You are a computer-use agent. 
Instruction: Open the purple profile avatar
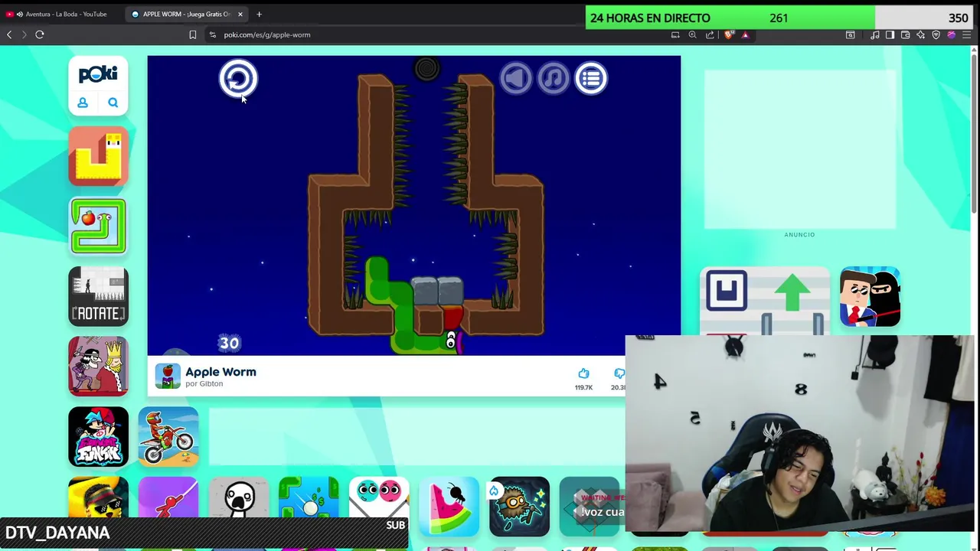(x=951, y=34)
